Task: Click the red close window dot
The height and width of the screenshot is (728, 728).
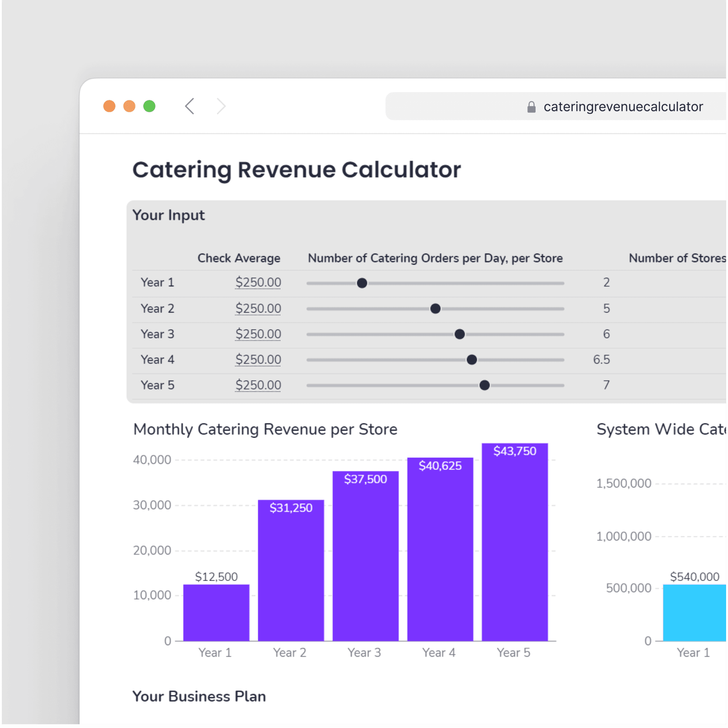Action: coord(110,106)
